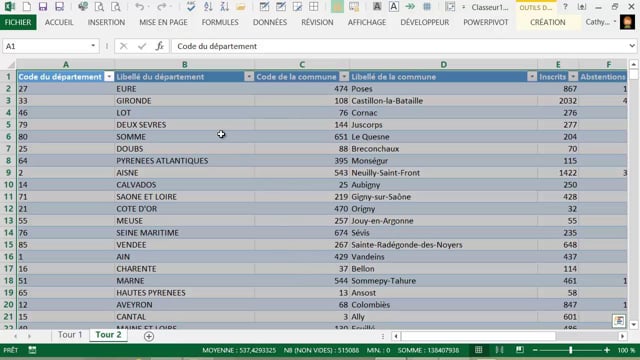Viewport: 640px width, 360px height.
Task: Click the borders grid icon in quick access toolbar
Action: 313,7
